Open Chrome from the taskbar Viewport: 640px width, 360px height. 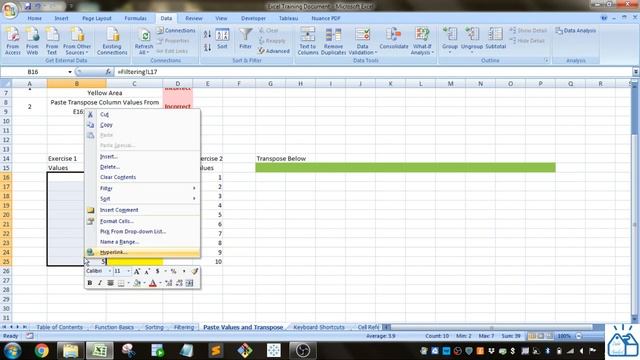click(x=41, y=351)
